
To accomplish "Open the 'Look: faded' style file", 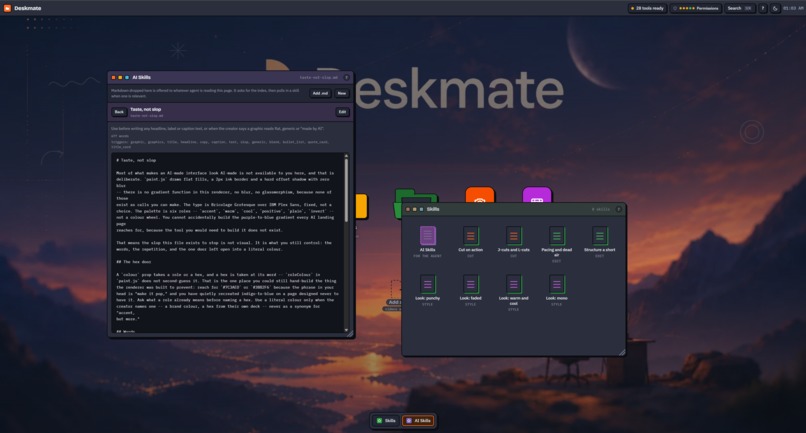I will [x=470, y=284].
